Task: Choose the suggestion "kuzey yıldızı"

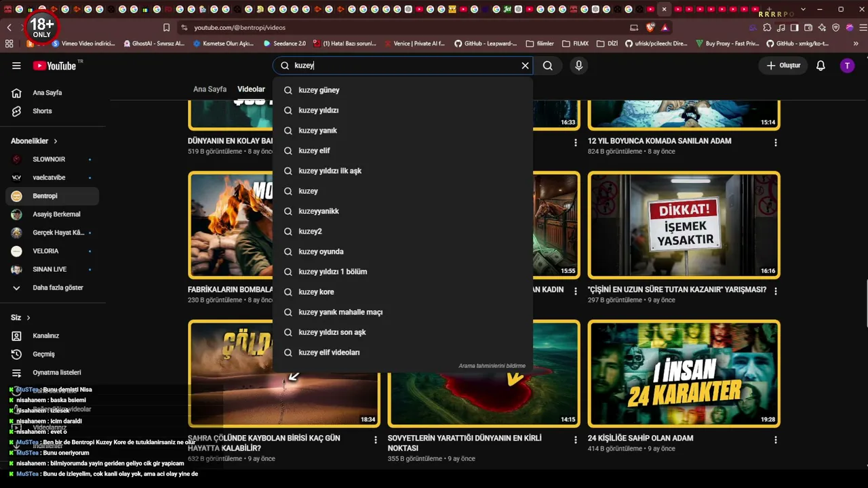Action: point(403,110)
